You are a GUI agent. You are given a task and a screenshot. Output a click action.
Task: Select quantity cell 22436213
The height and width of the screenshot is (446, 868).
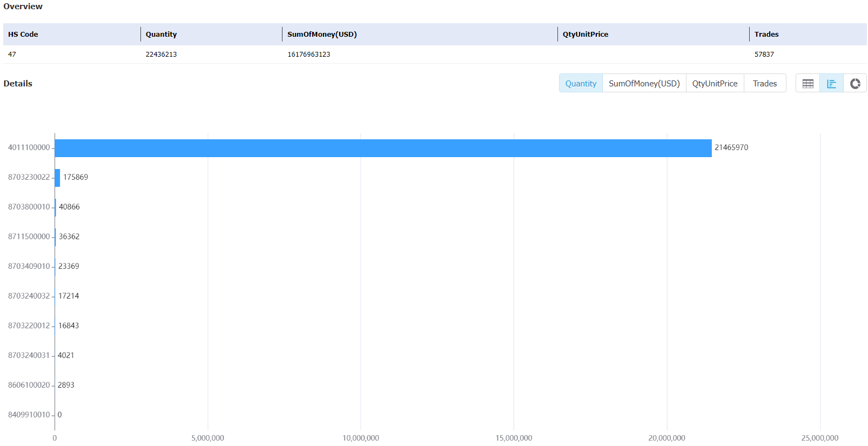tap(161, 55)
